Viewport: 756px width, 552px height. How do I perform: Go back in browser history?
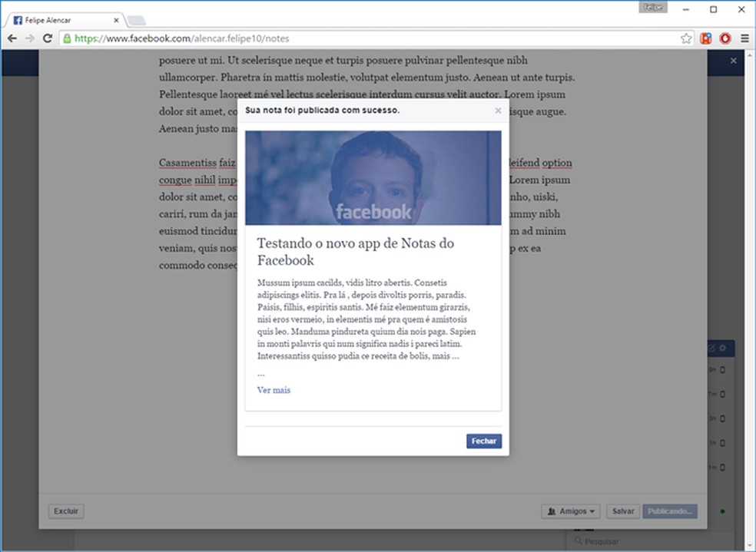click(12, 38)
